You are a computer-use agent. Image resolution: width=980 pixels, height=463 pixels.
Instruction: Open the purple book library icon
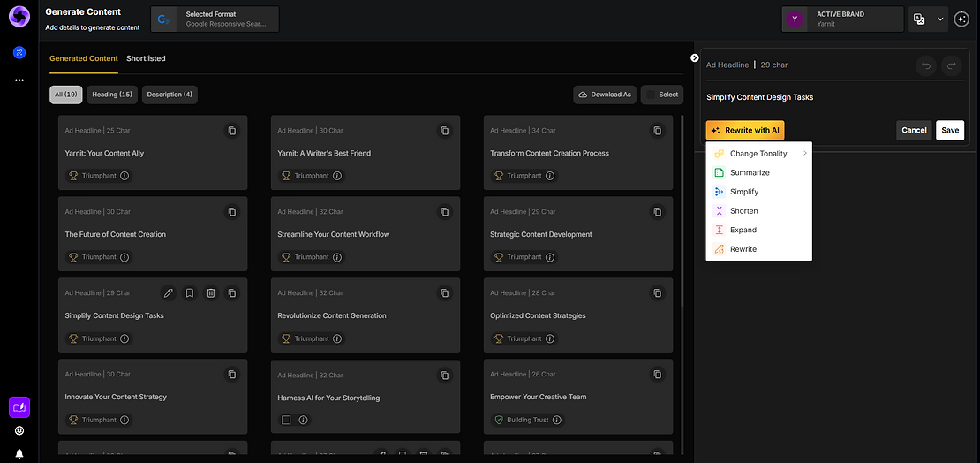click(x=19, y=407)
